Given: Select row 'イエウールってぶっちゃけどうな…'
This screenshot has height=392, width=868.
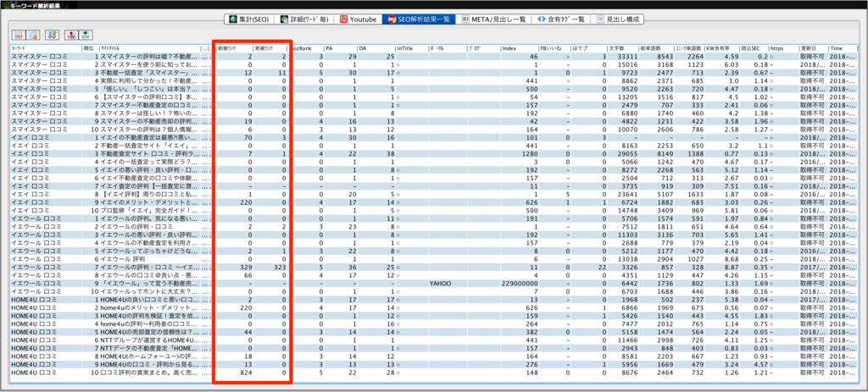Looking at the screenshot, I should (433, 251).
